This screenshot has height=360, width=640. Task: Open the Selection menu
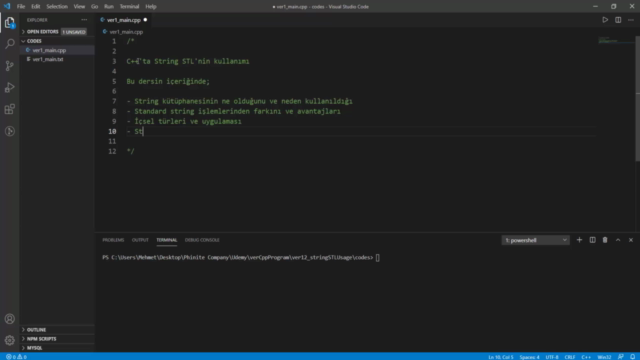(x=57, y=7)
